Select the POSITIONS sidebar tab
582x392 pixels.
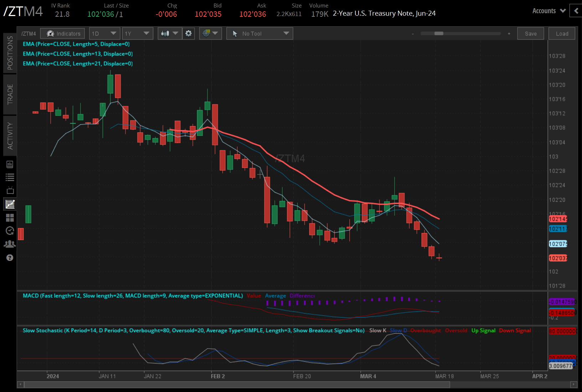coord(10,53)
